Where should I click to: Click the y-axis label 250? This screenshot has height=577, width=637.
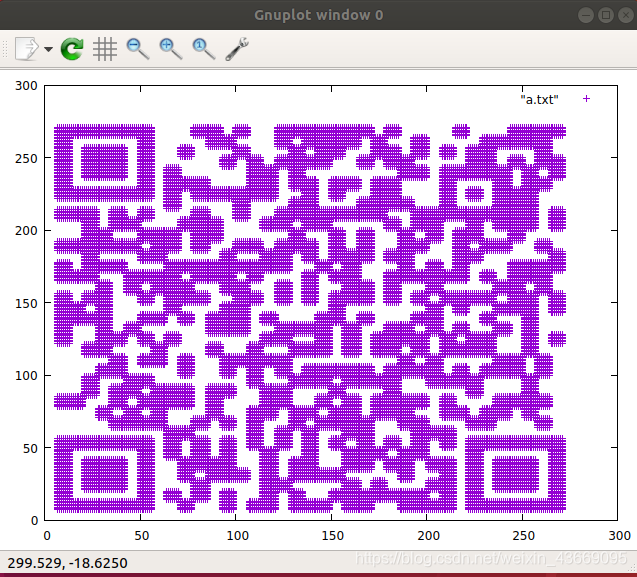(x=26, y=158)
